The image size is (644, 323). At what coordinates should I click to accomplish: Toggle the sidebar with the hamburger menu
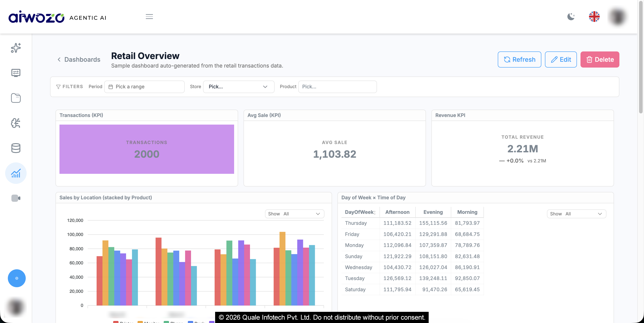click(149, 17)
